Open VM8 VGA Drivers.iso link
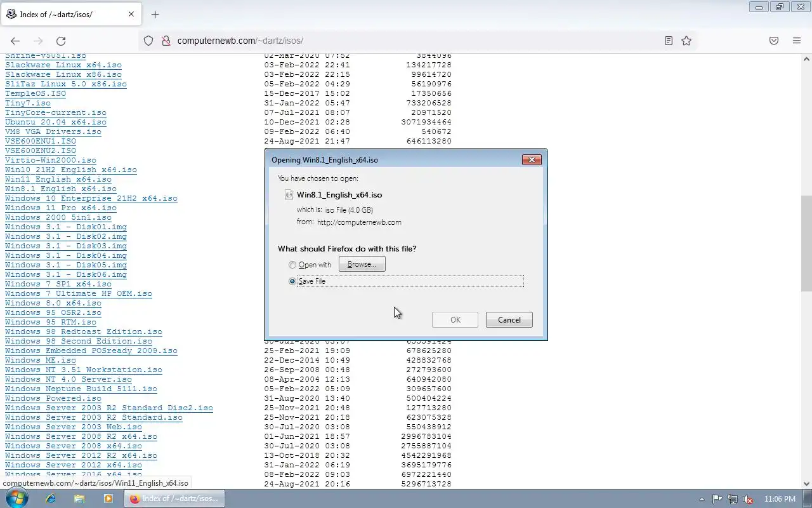The height and width of the screenshot is (508, 812). click(x=53, y=131)
